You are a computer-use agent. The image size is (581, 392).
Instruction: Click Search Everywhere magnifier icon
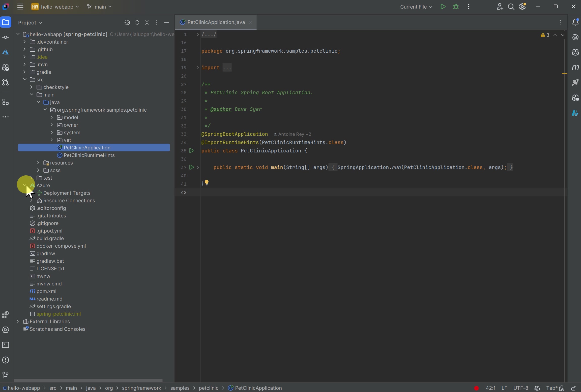511,7
